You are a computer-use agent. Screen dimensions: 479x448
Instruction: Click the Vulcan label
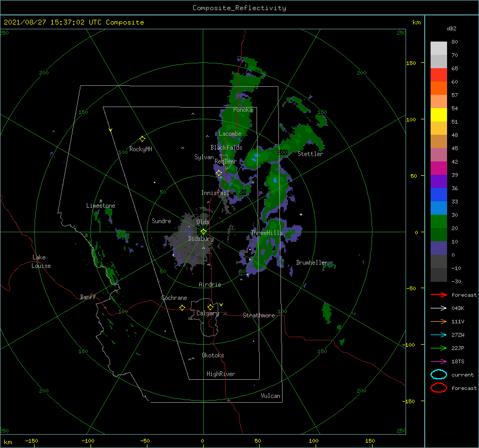pyautogui.click(x=270, y=396)
